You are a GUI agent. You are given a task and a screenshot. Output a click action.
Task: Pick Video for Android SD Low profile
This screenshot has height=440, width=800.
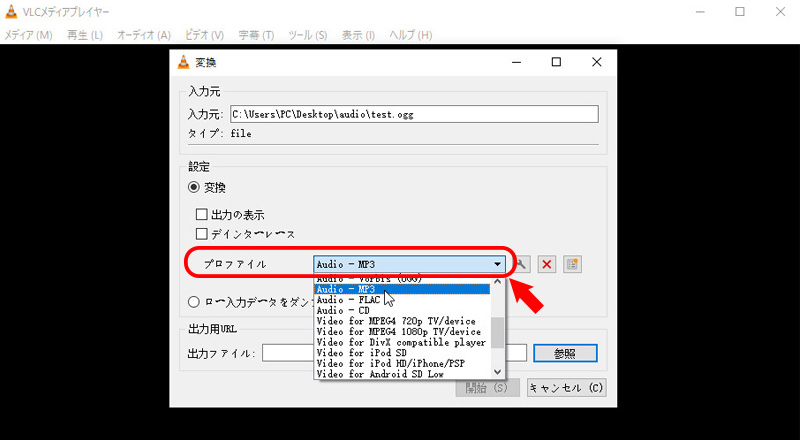click(x=402, y=374)
